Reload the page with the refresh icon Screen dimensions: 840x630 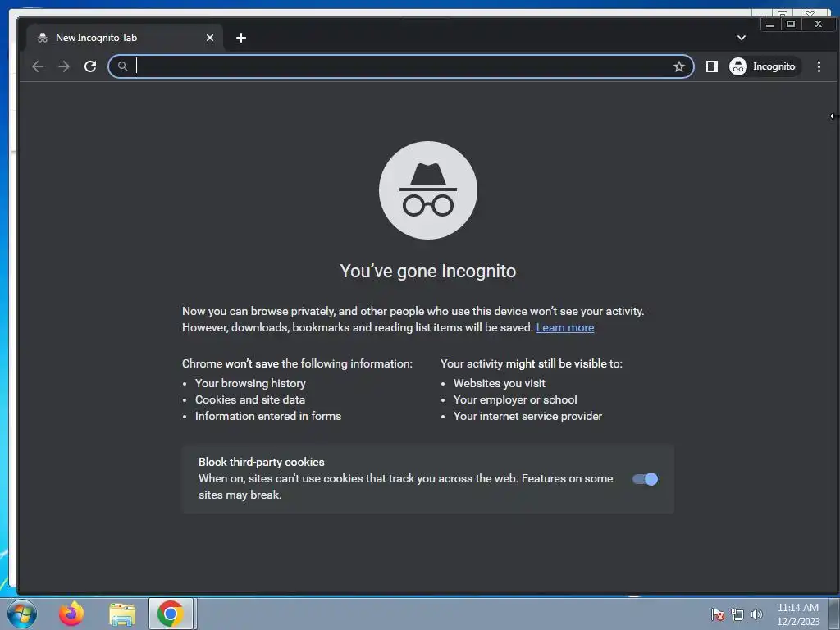coord(90,66)
